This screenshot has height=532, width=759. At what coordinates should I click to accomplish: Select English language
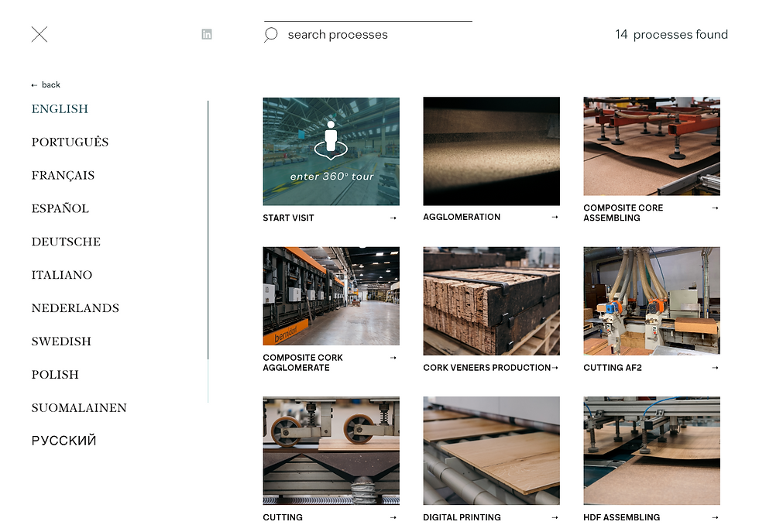pyautogui.click(x=60, y=109)
